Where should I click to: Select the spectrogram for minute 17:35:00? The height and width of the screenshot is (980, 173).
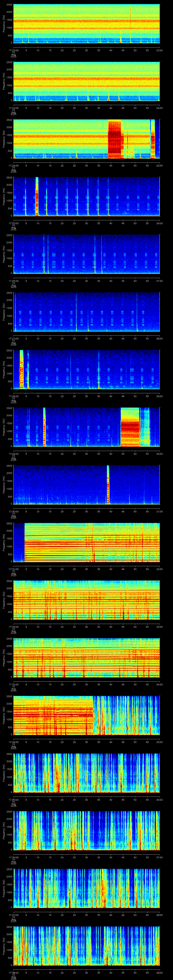tap(86, 773)
